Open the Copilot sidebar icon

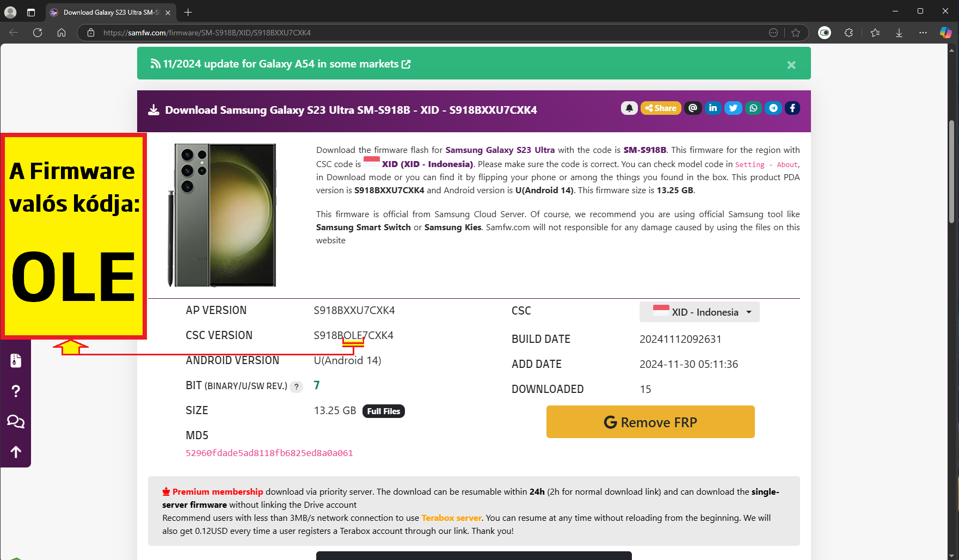coord(946,33)
